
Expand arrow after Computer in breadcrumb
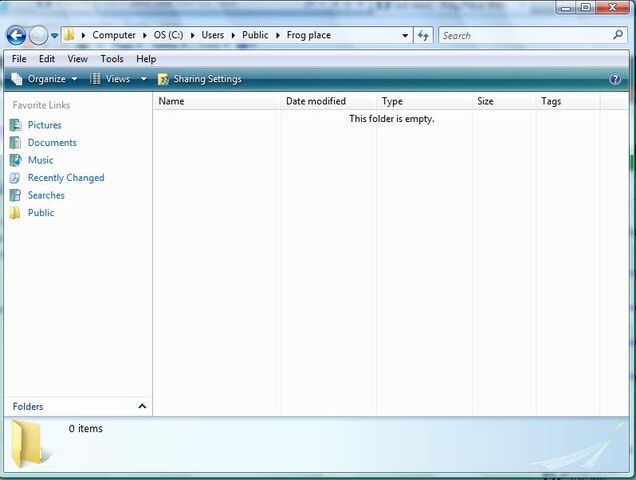coord(144,36)
